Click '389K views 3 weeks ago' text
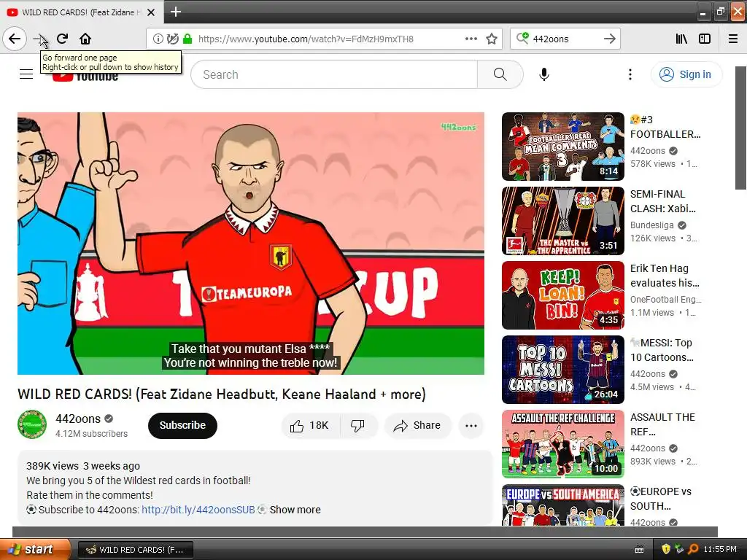747x560 pixels. tap(83, 466)
